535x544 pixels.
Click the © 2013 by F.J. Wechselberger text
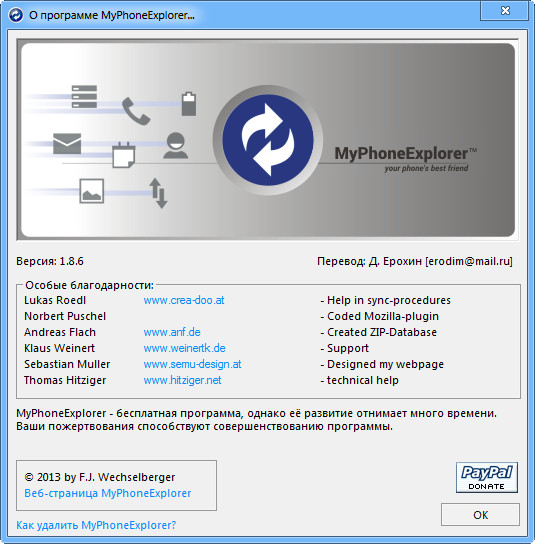(100, 477)
